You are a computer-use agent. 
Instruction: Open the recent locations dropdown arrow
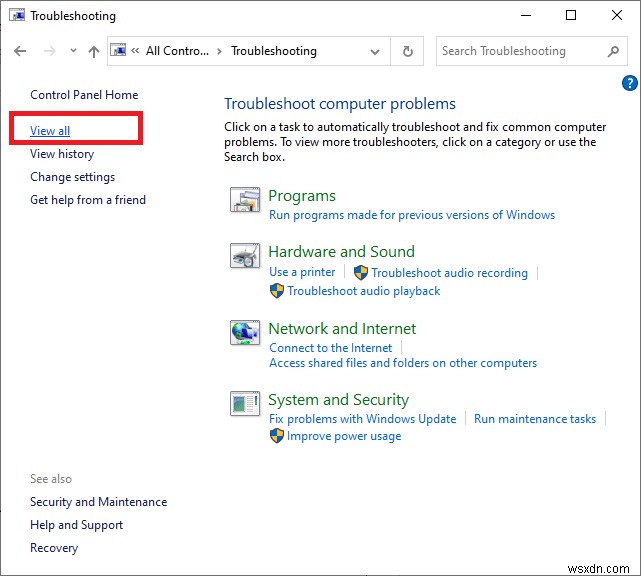pyautogui.click(x=73, y=51)
